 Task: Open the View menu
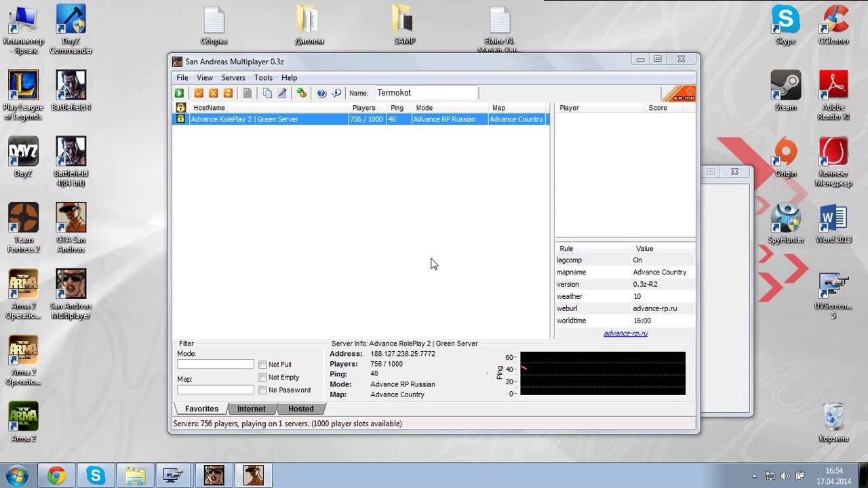click(205, 78)
